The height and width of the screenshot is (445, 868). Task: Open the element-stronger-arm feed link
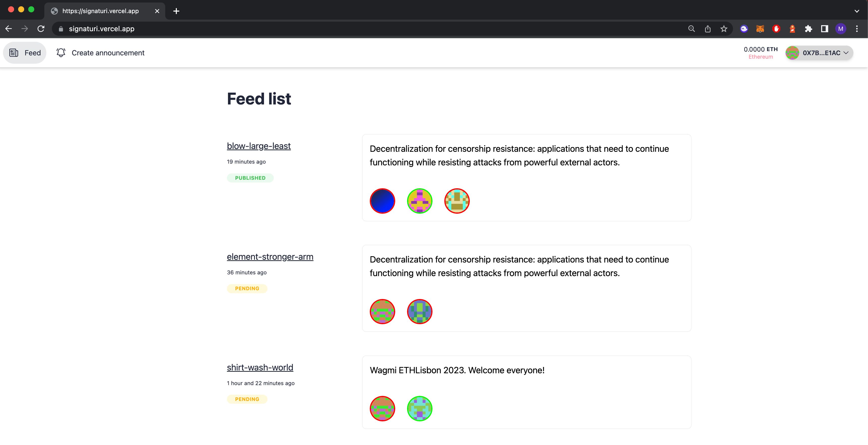coord(270,256)
